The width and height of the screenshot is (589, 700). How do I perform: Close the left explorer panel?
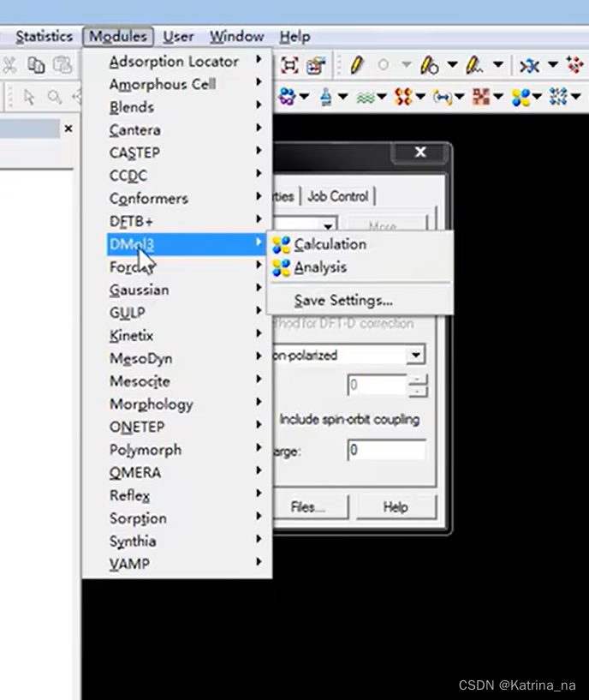point(68,129)
